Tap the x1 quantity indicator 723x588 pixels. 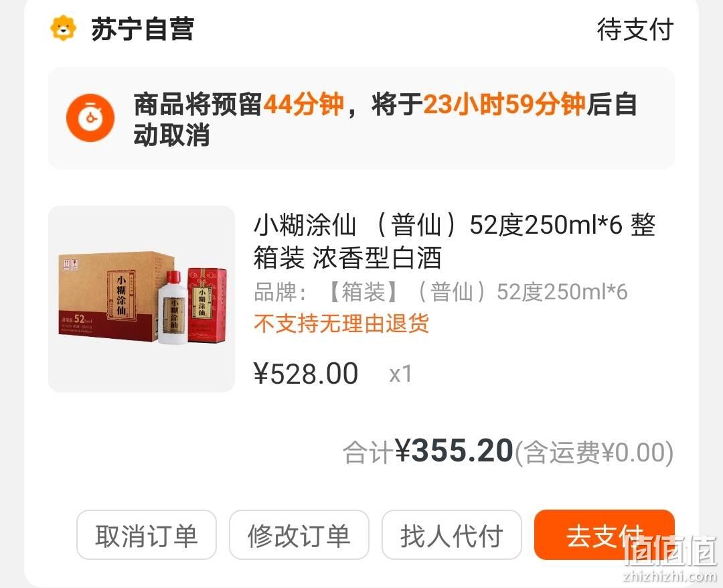click(400, 374)
